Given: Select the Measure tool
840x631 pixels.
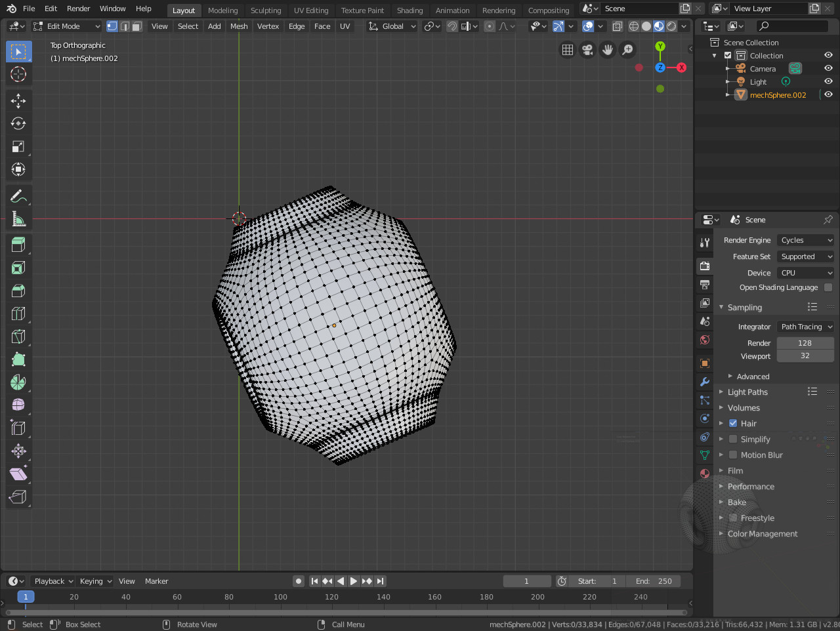Looking at the screenshot, I should [x=18, y=219].
